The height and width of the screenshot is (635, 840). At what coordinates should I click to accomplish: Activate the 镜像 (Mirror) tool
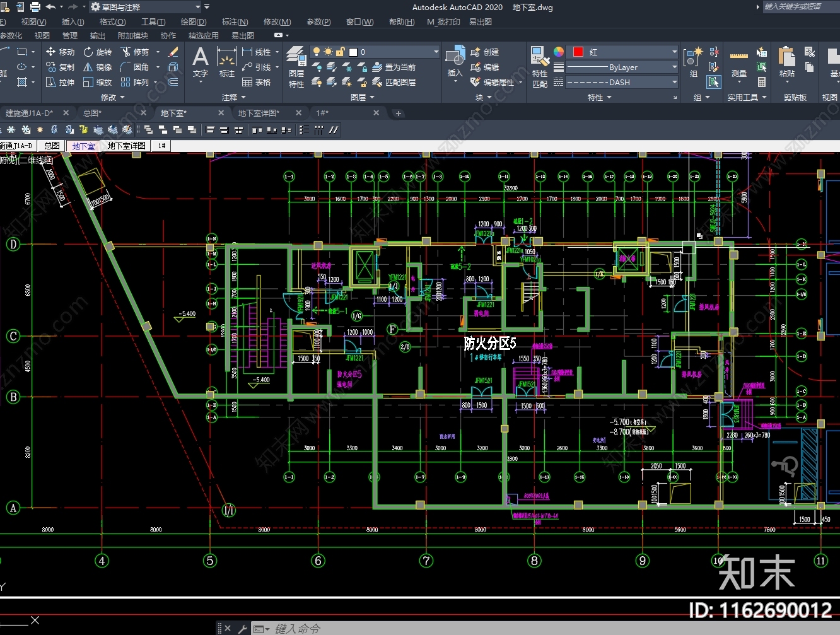[97, 67]
